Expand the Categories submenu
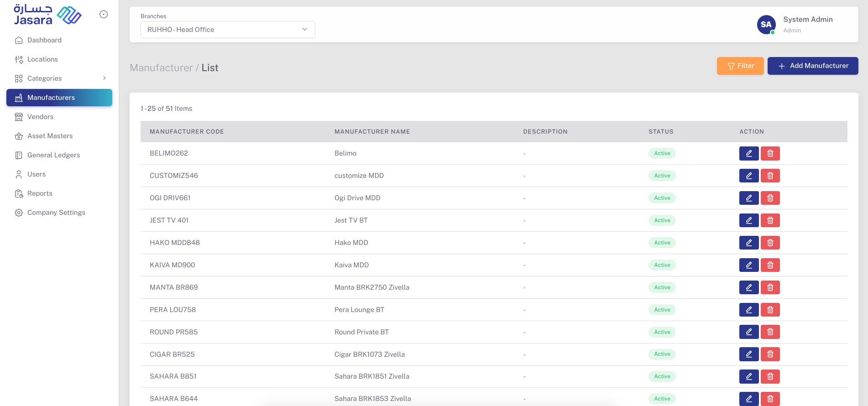 105,78
